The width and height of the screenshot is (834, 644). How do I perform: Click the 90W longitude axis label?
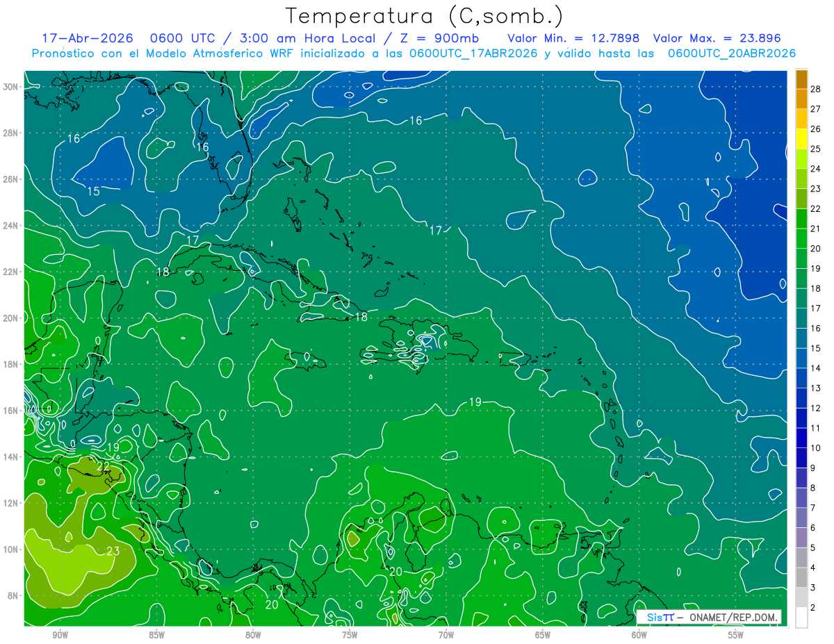click(x=60, y=635)
